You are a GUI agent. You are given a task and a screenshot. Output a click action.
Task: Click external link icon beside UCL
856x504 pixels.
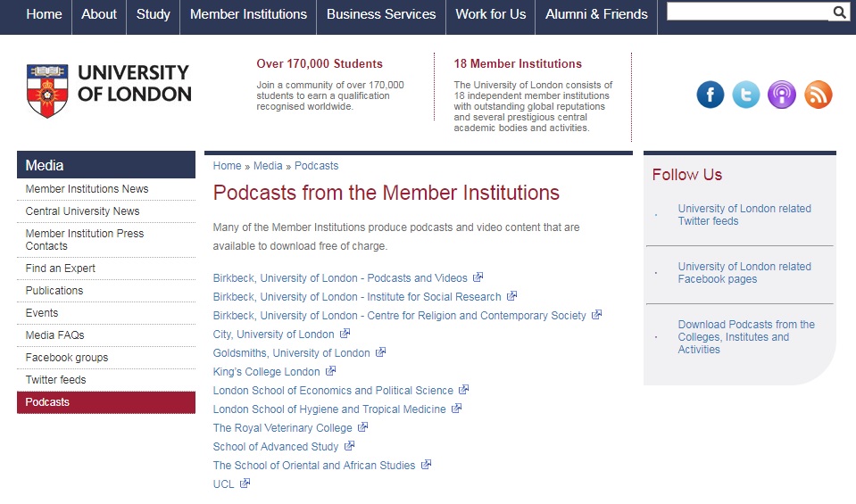pos(245,483)
